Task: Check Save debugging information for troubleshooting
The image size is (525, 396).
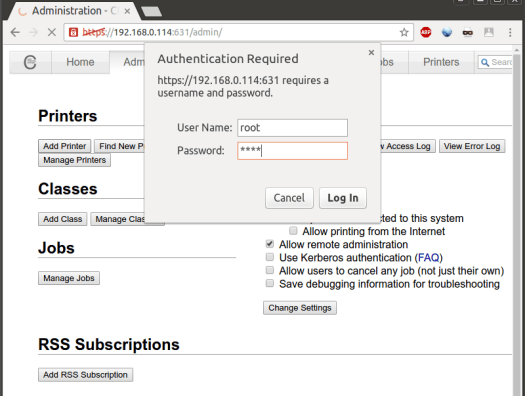Action: [270, 283]
